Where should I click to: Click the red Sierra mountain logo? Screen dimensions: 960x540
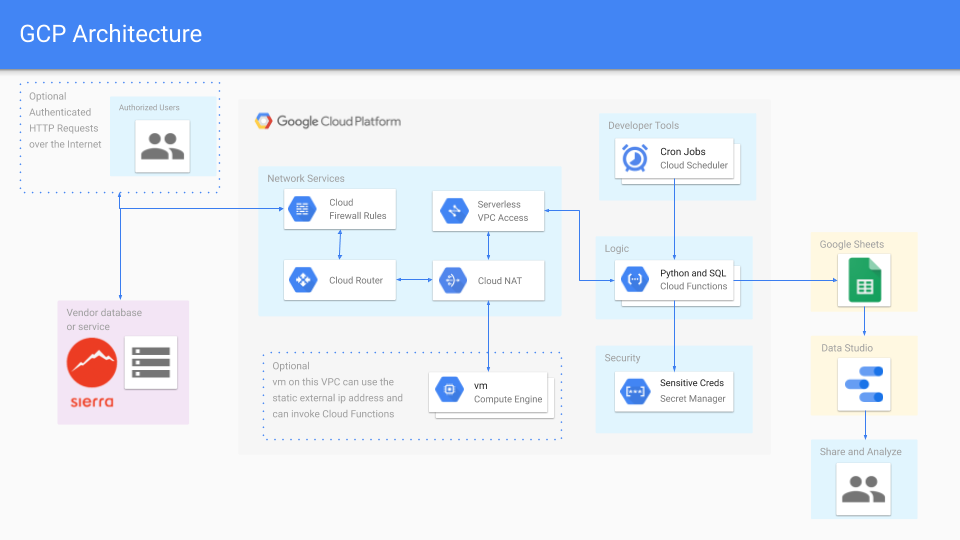92,362
